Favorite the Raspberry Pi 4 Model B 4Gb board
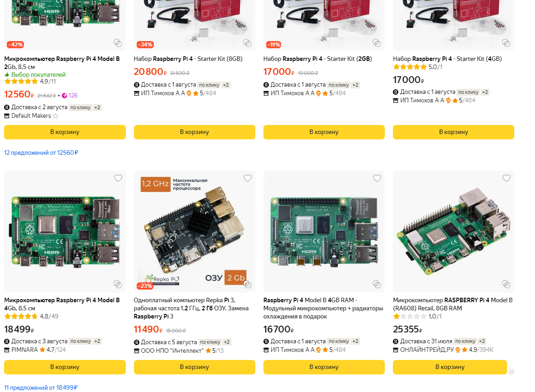This screenshot has height=392, width=535. 118,178
